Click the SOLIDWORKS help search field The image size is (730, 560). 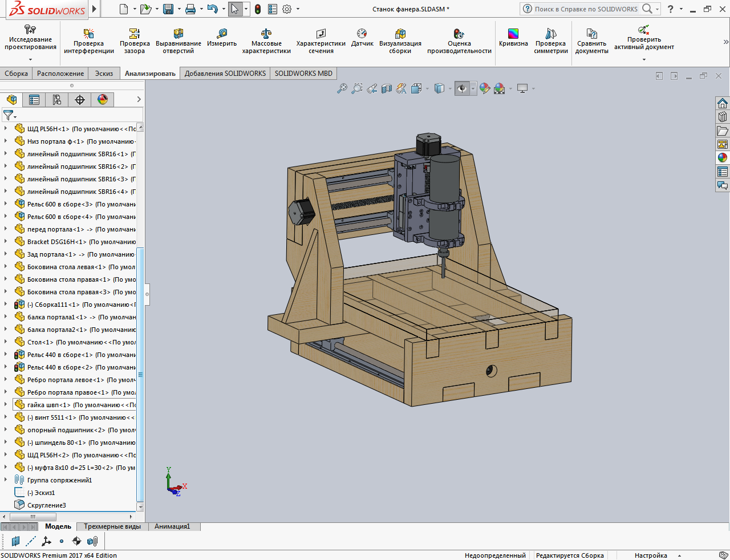click(586, 9)
